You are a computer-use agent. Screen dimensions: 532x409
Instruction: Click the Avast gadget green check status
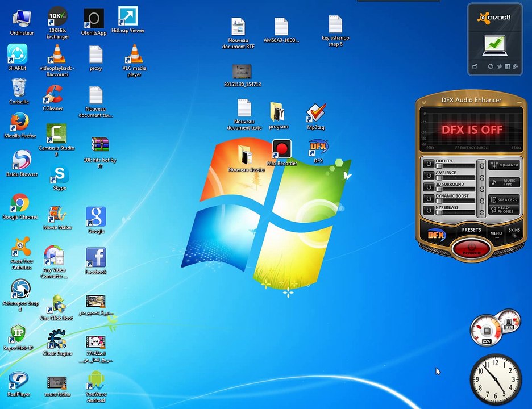494,45
